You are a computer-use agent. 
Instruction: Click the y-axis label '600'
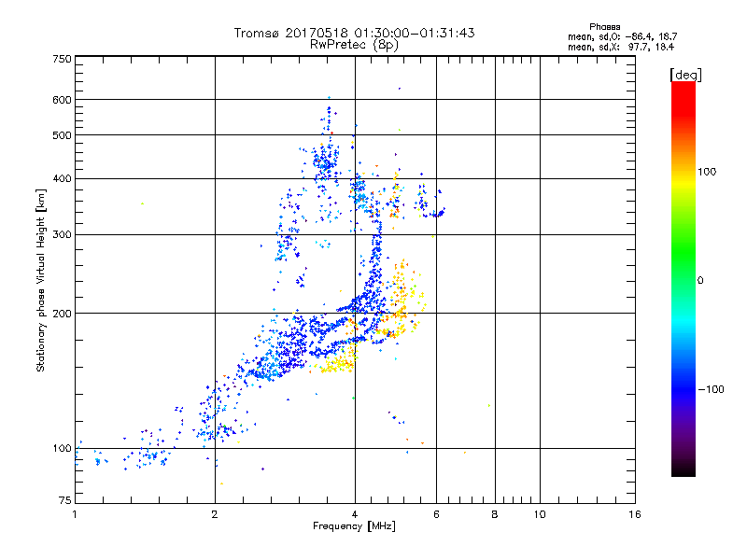click(x=62, y=100)
